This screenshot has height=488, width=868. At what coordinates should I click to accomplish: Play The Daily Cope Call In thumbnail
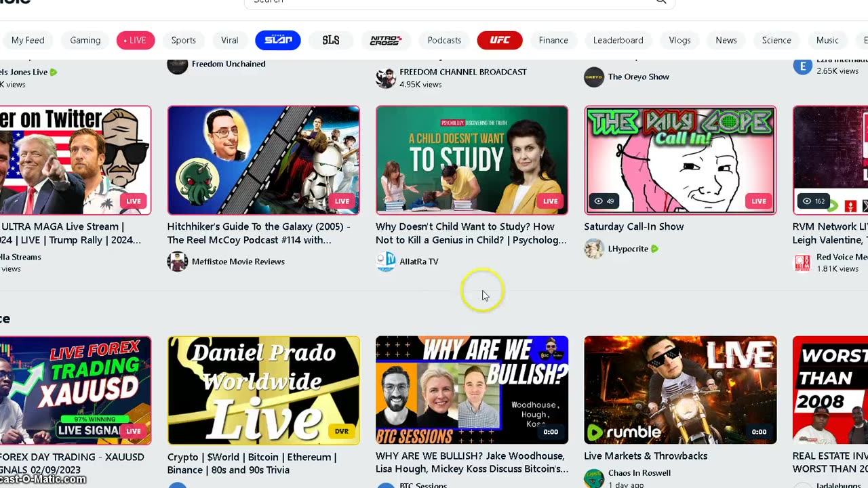tap(680, 160)
